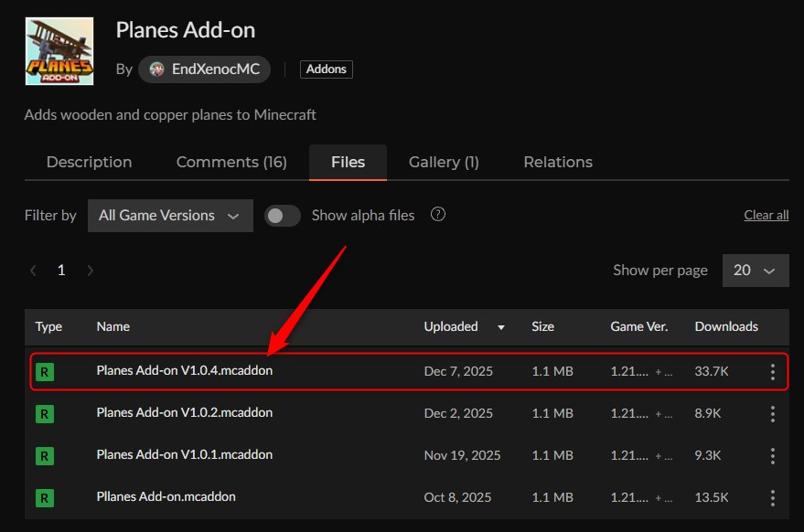Open three-dot menu for Planes Add-on V1.0.4

[x=772, y=372]
